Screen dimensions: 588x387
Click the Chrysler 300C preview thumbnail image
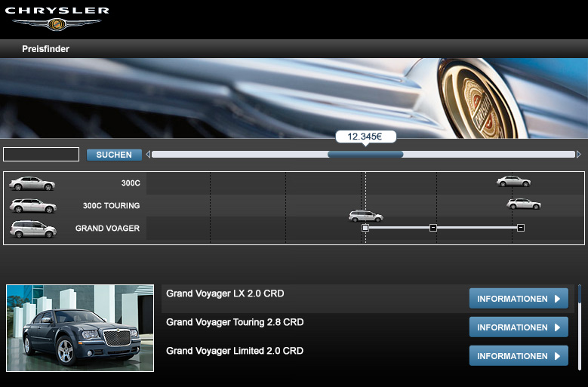(80, 328)
